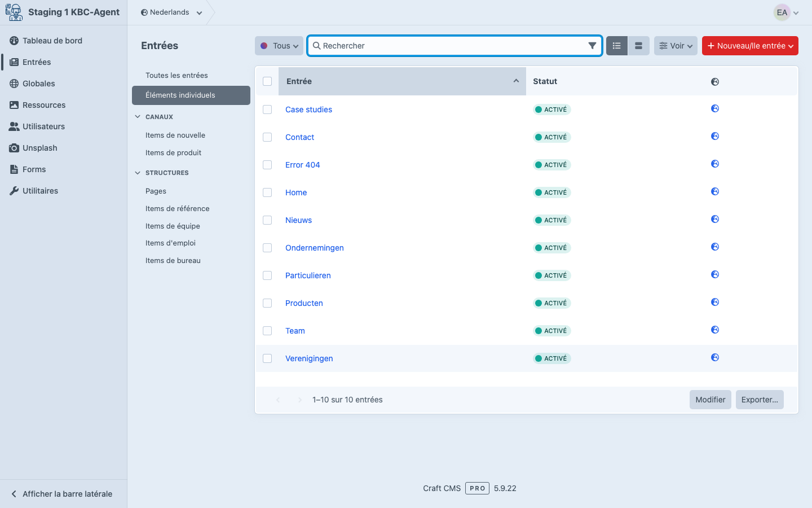
Task: Click globe link icon in Error 404 row
Action: tap(715, 164)
